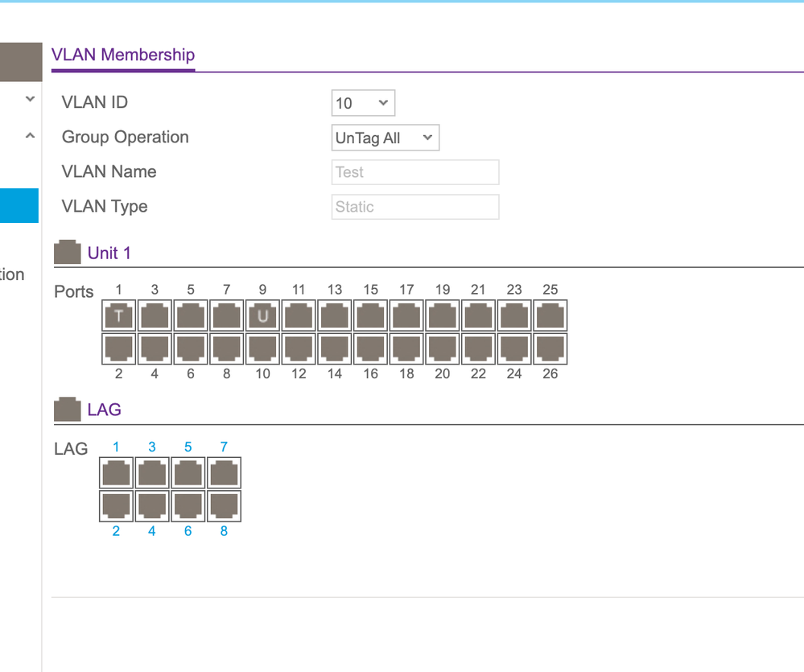Image resolution: width=804 pixels, height=672 pixels.
Task: Select port 25 icon
Action: tap(550, 315)
